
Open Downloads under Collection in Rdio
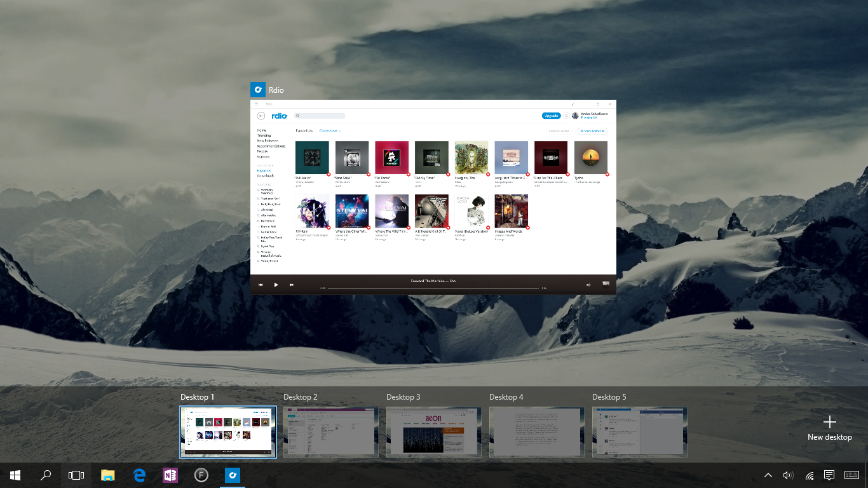(266, 175)
